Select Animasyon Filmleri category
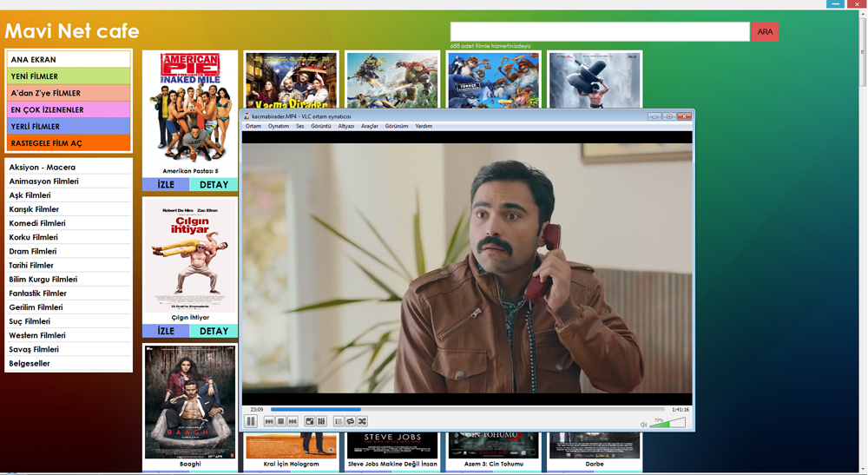868x475 pixels. (69, 181)
